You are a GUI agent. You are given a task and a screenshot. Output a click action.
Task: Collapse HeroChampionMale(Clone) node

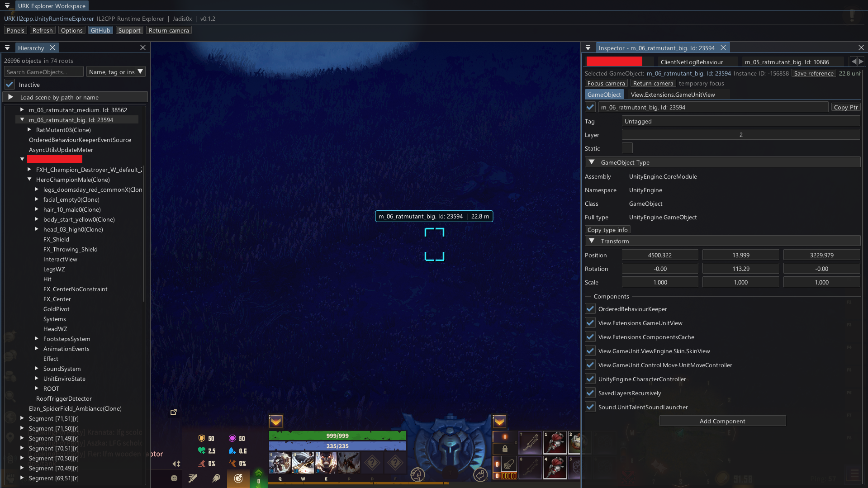coord(29,180)
